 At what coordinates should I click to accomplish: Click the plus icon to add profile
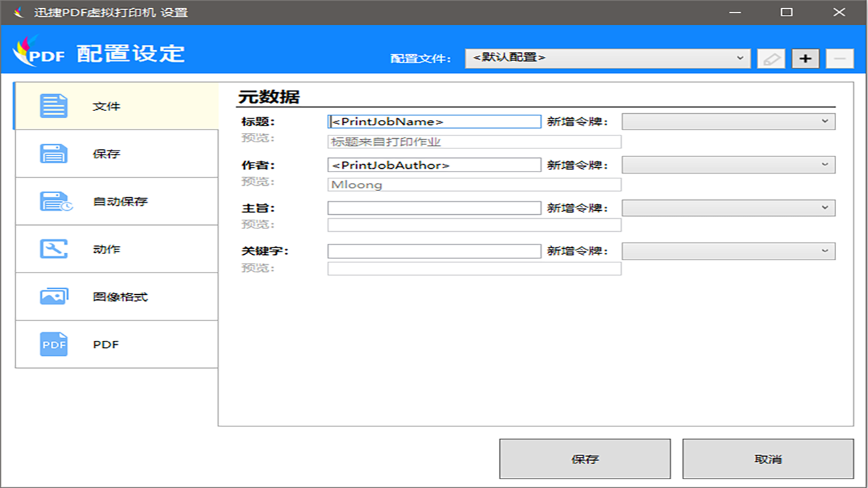(x=805, y=58)
